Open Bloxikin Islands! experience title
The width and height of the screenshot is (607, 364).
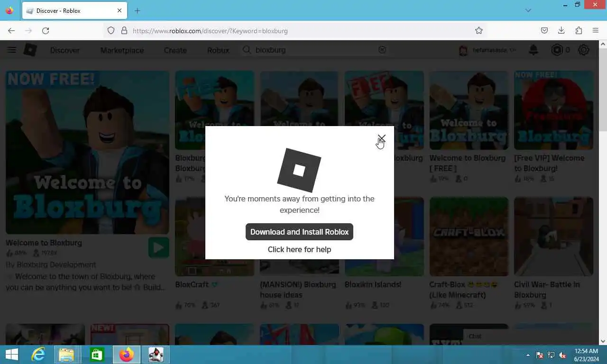(x=373, y=284)
